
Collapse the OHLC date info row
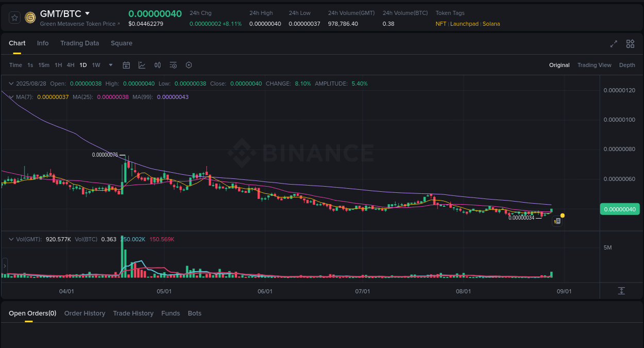[11, 84]
